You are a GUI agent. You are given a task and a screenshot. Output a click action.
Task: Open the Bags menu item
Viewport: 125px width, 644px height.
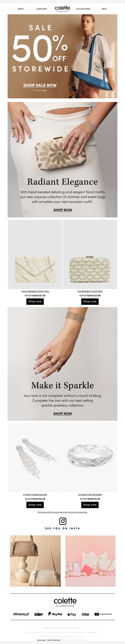point(21,9)
